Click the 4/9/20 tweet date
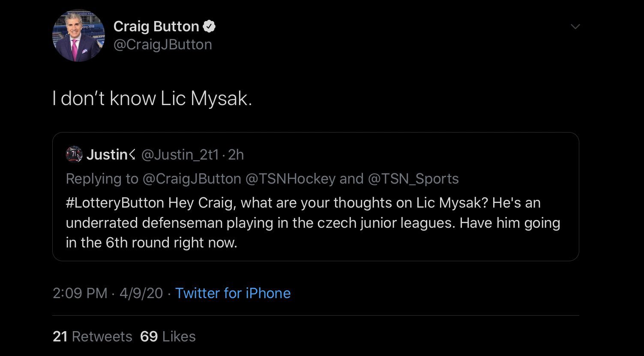The image size is (644, 356). [x=141, y=293]
